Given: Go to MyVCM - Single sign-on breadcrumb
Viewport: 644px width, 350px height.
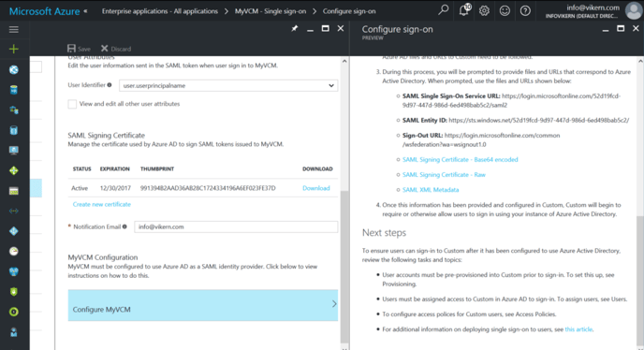Looking at the screenshot, I should [x=271, y=11].
